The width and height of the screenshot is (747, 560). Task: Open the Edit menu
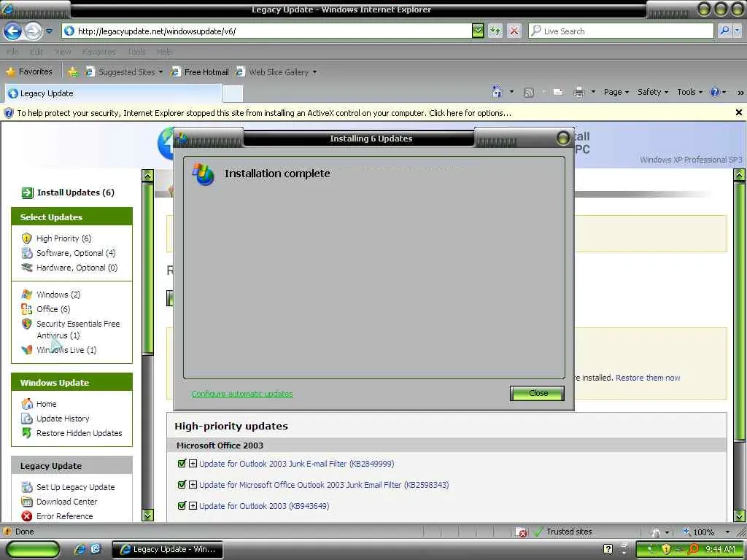36,52
